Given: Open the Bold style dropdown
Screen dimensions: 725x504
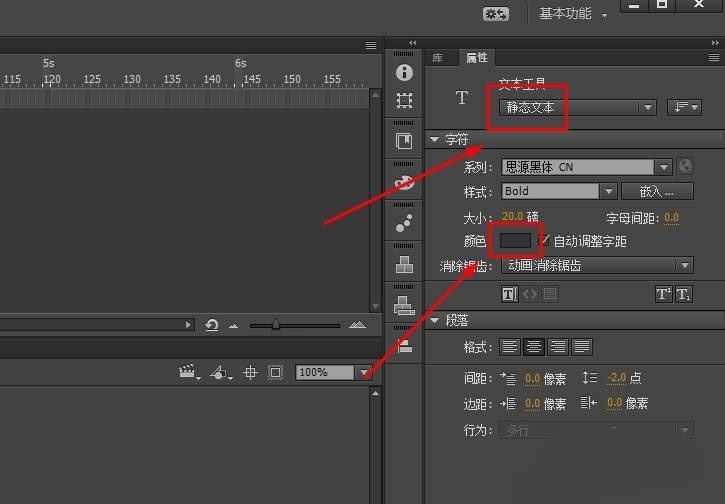Looking at the screenshot, I should [x=559, y=191].
